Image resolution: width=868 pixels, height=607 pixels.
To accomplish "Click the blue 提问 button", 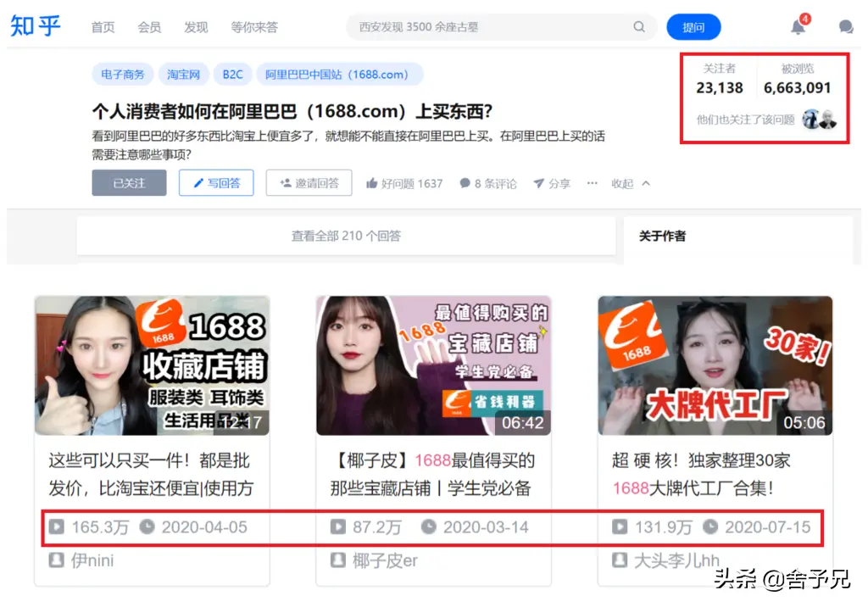I will click(693, 27).
